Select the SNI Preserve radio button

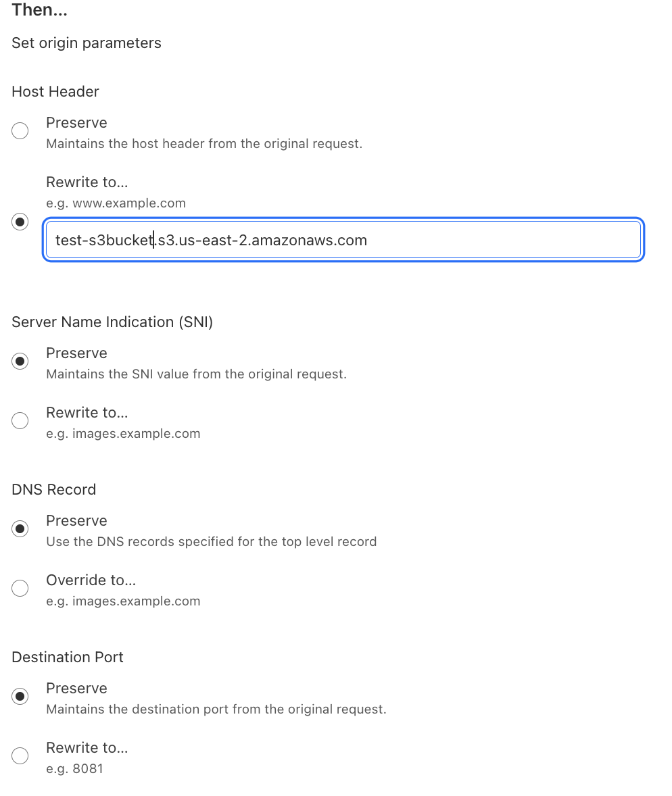coord(20,362)
